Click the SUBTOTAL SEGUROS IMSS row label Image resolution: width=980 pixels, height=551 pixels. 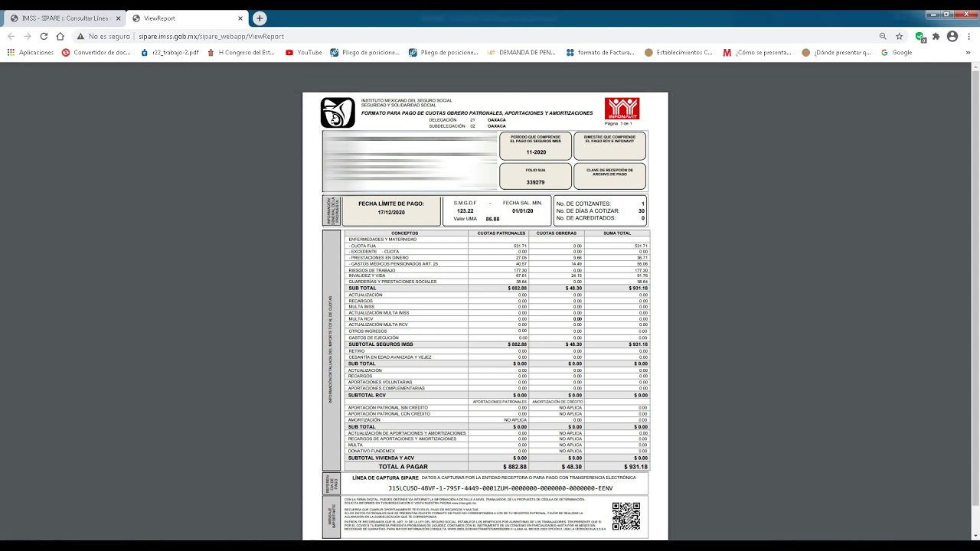(381, 344)
